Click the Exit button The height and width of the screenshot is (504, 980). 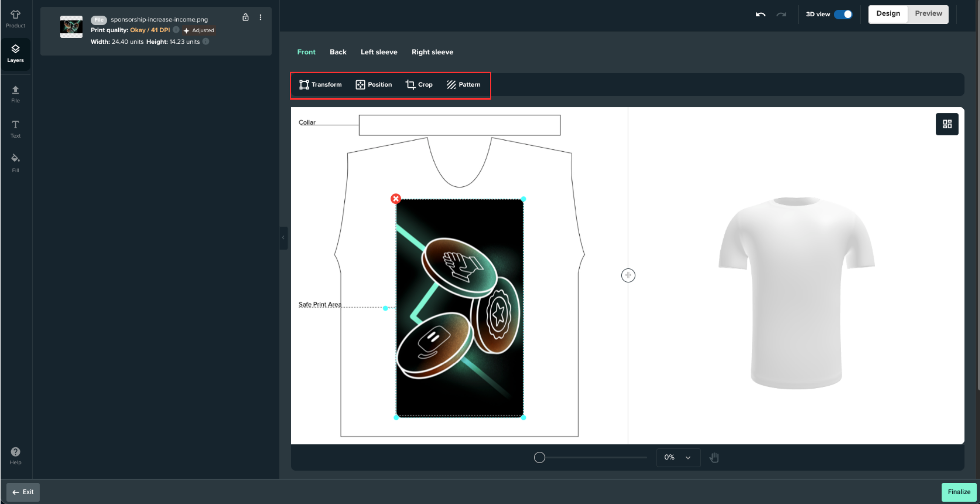(x=23, y=492)
